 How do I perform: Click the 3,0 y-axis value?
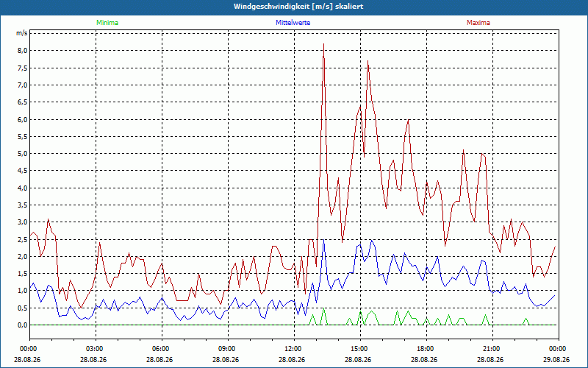pos(23,222)
